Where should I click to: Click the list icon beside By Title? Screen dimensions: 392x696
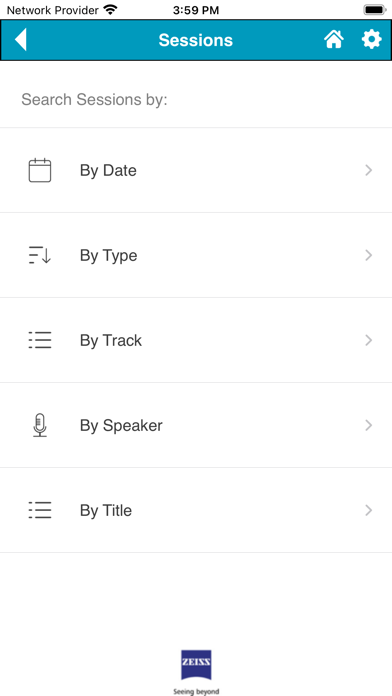coord(40,510)
